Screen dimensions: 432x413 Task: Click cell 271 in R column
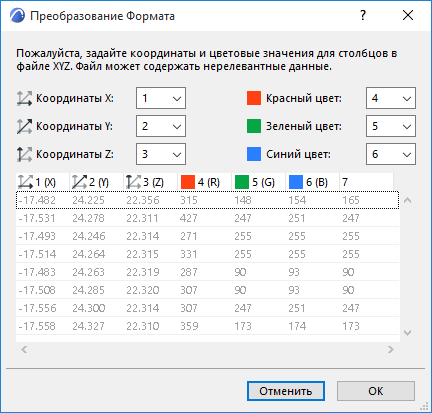click(x=188, y=236)
